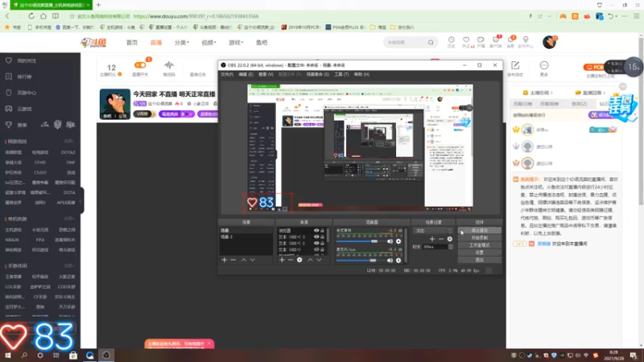Open scene transition properties gear
This screenshot has width=644, height=362.
coord(450,239)
